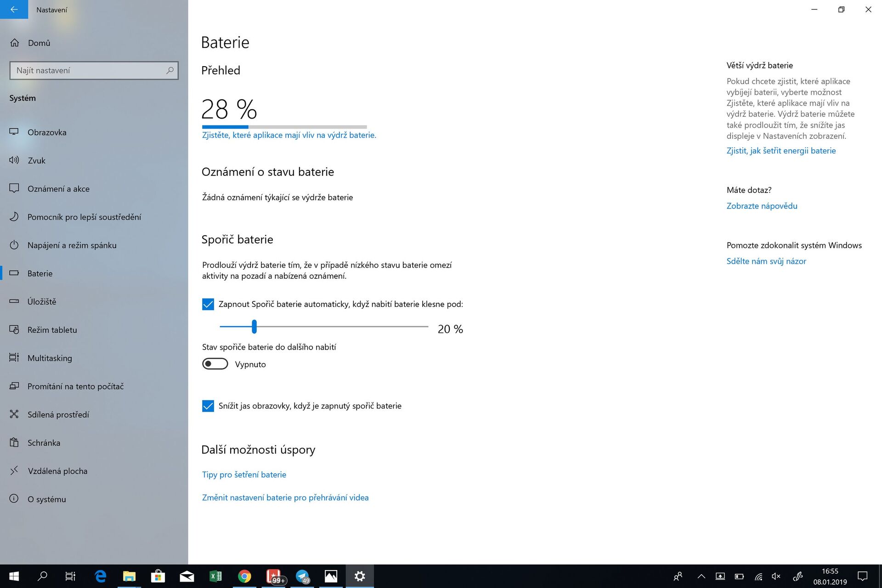Open the Wi-Fi network tray icon
Screen dimensions: 882x588
[x=758, y=576]
